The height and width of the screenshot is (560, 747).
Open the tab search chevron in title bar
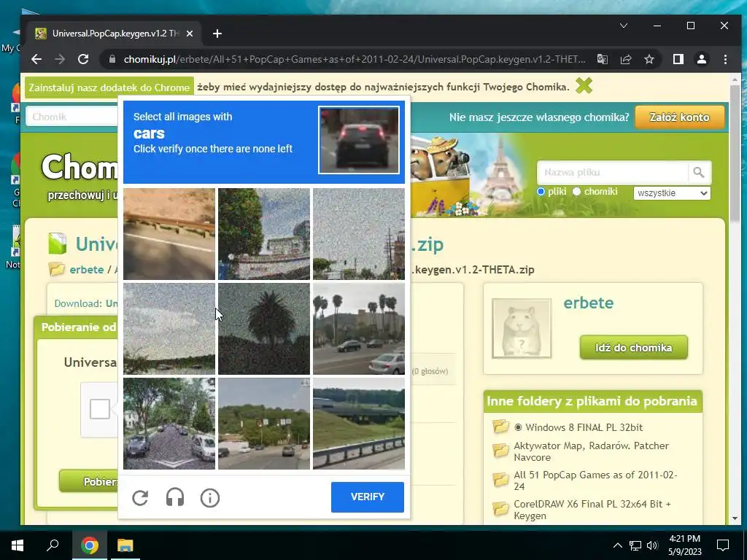624,26
